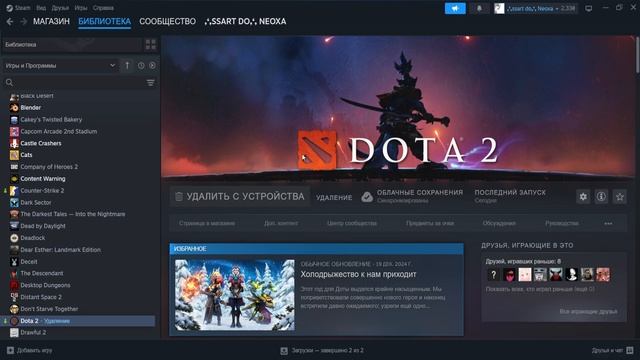The width and height of the screenshot is (640, 360).
Task: Open Холодрыжество к нам приходит headline
Action: pos(358,275)
